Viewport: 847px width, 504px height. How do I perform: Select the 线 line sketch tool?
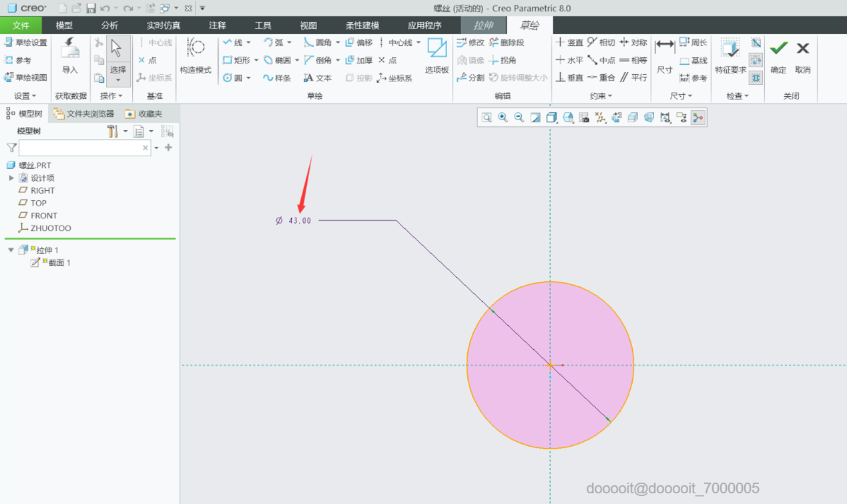point(233,43)
